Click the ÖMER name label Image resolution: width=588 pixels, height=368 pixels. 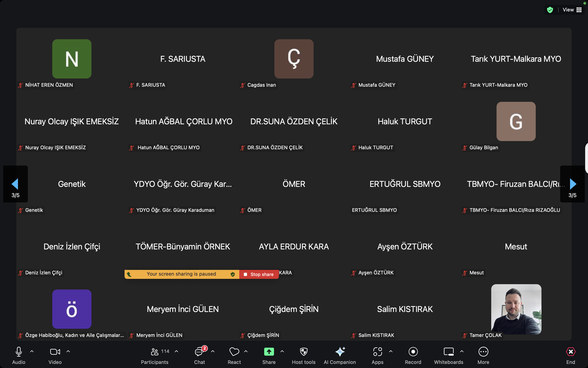point(254,210)
